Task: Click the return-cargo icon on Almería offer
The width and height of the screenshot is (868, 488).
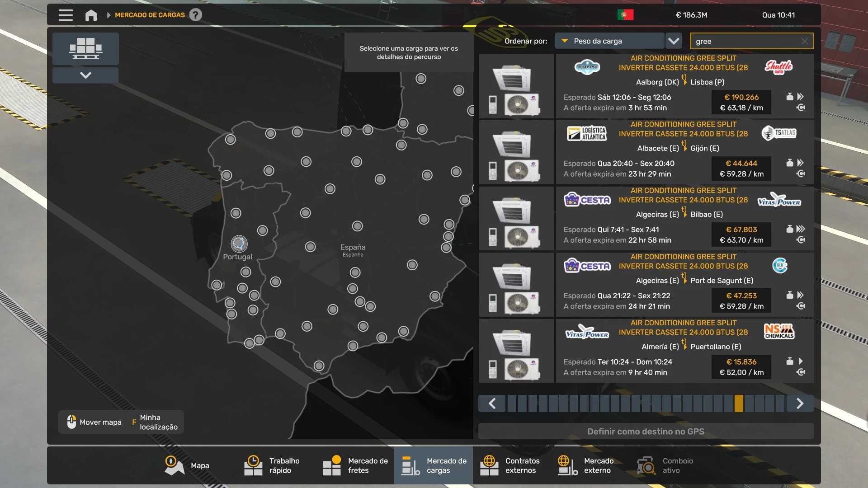Action: [801, 372]
